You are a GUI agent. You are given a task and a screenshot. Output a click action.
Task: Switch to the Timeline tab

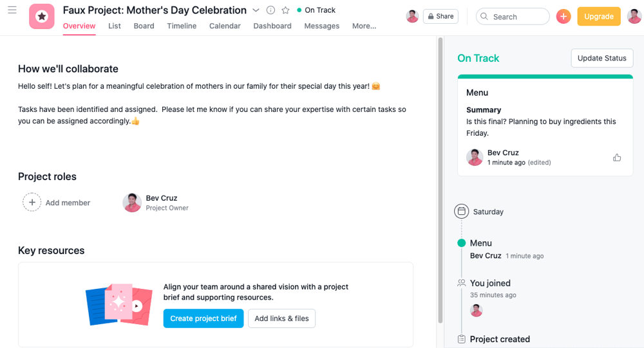tap(182, 26)
